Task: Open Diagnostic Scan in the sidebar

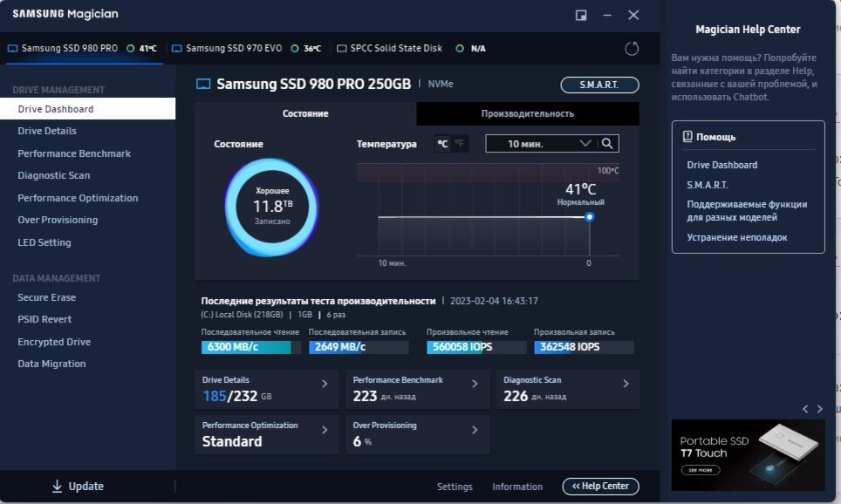Action: pyautogui.click(x=87, y=175)
